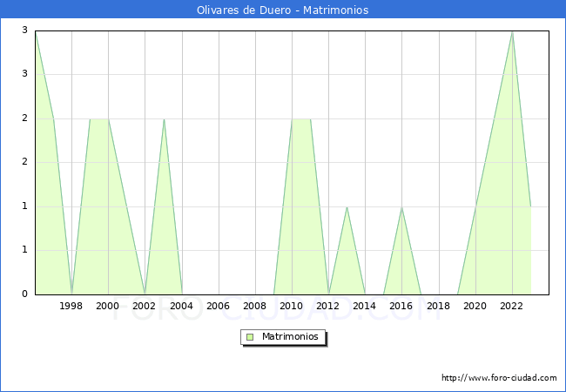Viewport: 566px width, 392px height.
Task: Select the 2002 year axis label
Action: [x=145, y=306]
